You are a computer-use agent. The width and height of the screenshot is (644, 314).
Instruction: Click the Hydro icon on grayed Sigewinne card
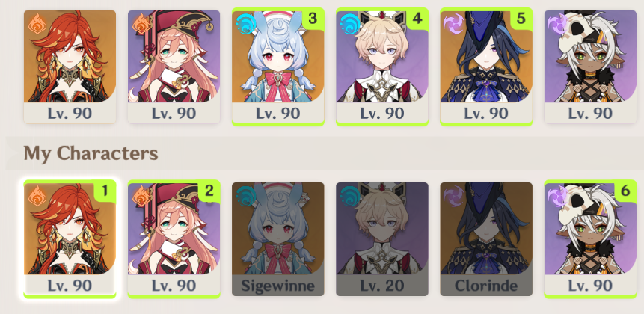[245, 195]
